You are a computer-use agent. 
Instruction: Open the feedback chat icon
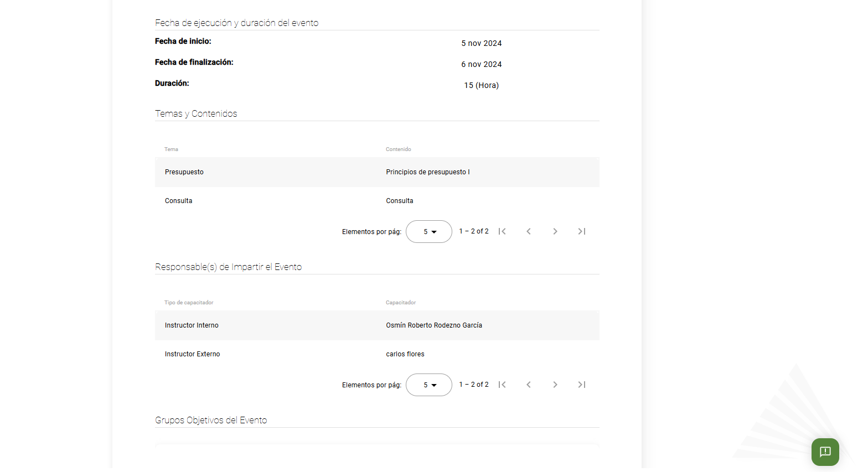click(825, 452)
